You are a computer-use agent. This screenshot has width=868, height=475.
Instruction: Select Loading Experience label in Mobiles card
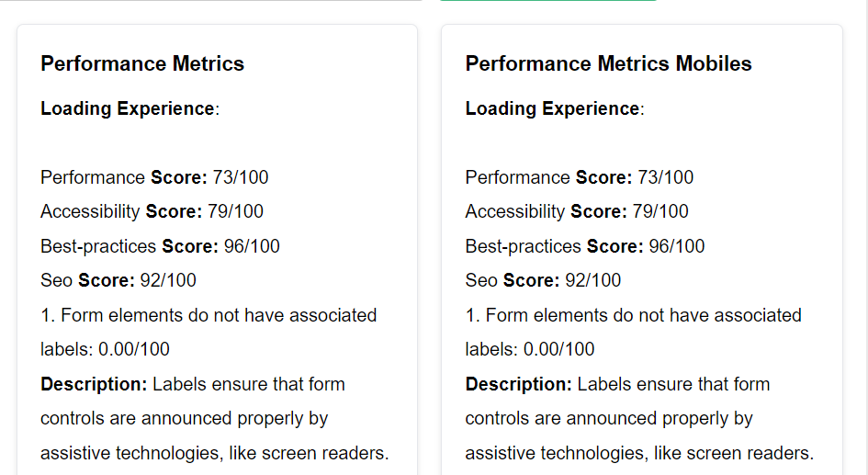pos(554,108)
